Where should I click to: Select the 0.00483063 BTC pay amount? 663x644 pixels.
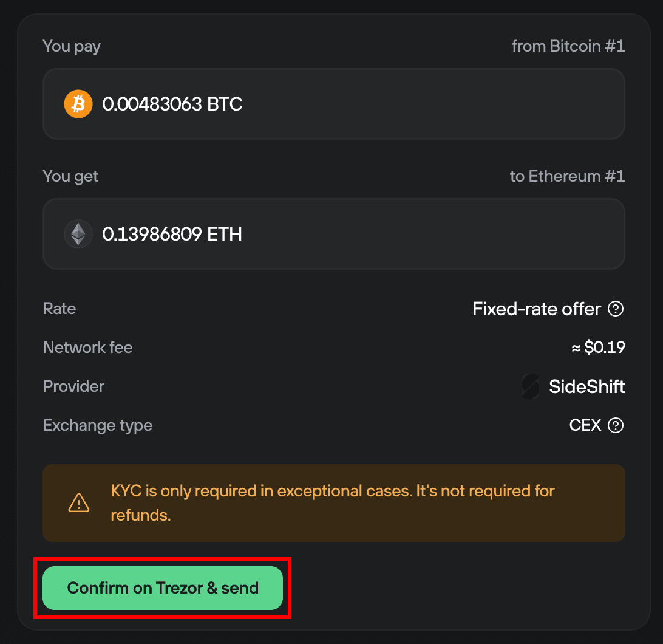(172, 104)
